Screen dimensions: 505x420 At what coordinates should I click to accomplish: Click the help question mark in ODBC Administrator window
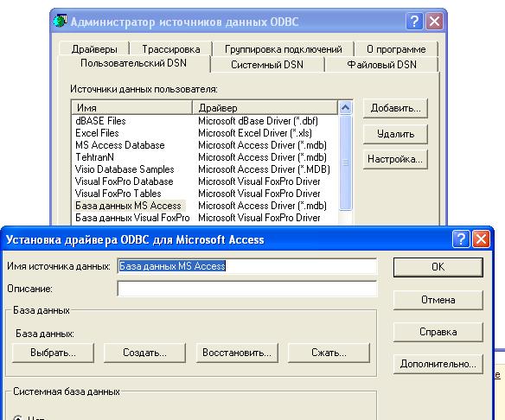(x=414, y=22)
